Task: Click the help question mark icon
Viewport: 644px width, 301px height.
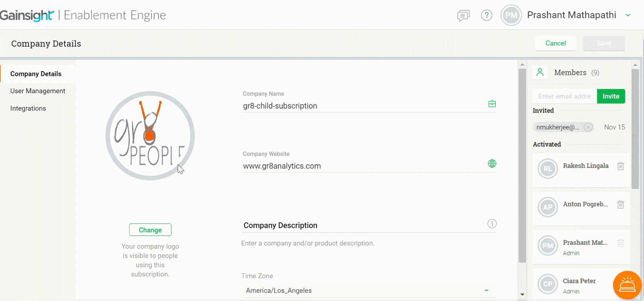Action: coord(487,15)
